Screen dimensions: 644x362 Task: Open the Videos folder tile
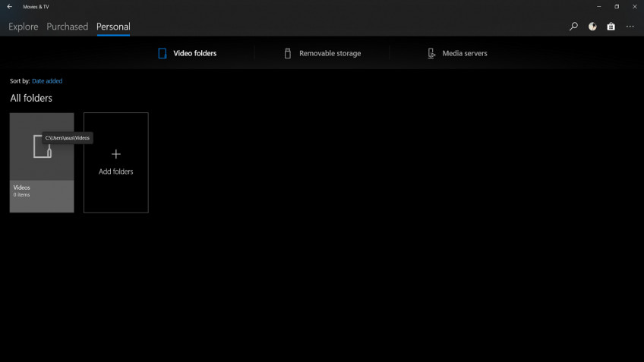point(42,162)
